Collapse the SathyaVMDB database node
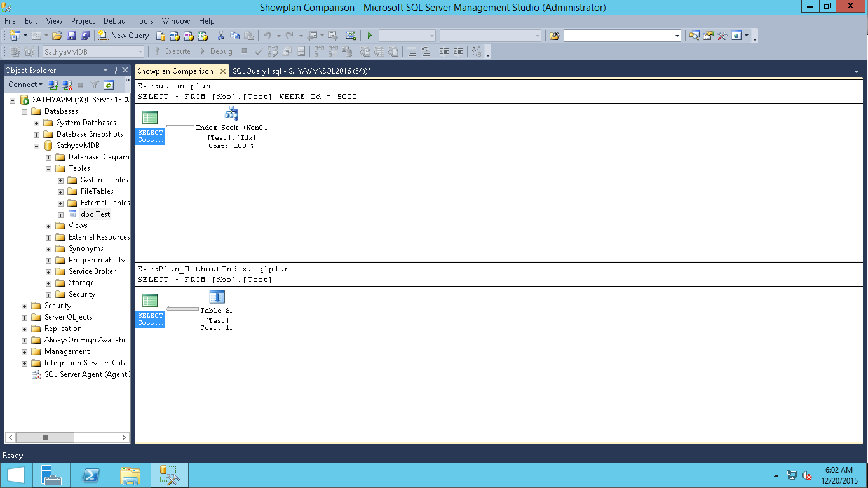Screen dimensions: 868x488 (x=37, y=146)
